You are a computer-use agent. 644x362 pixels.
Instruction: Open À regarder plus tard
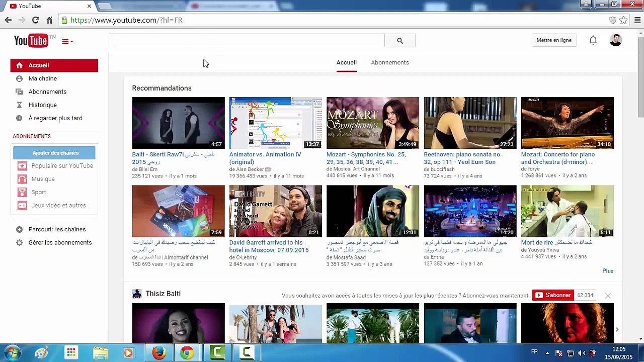coord(55,118)
